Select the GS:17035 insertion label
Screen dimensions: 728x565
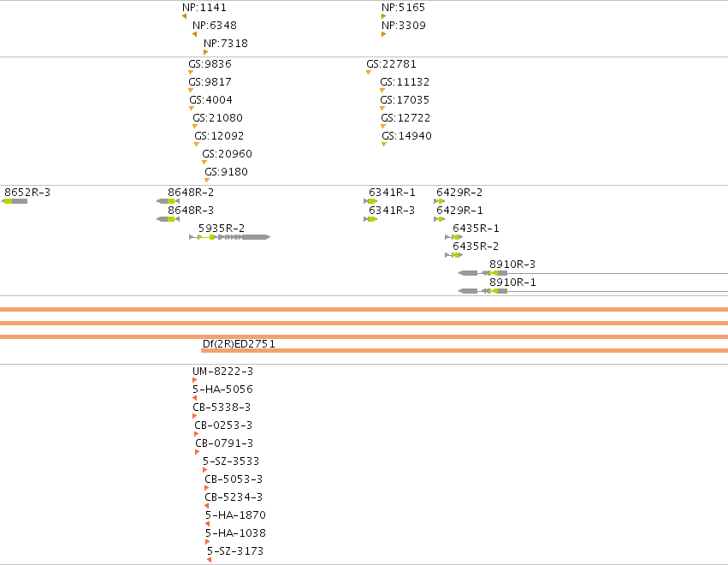(x=405, y=100)
